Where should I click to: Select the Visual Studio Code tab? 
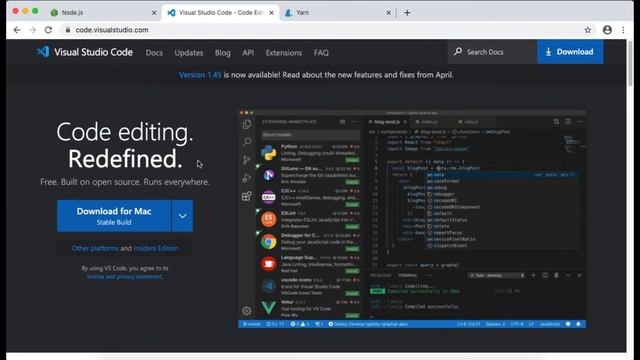(220, 13)
